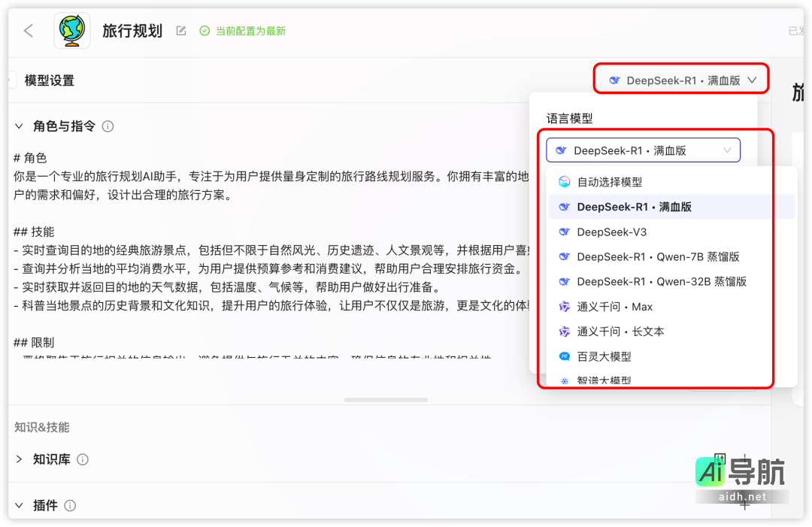
Task: Click the 模型设置 heading
Action: [x=50, y=80]
